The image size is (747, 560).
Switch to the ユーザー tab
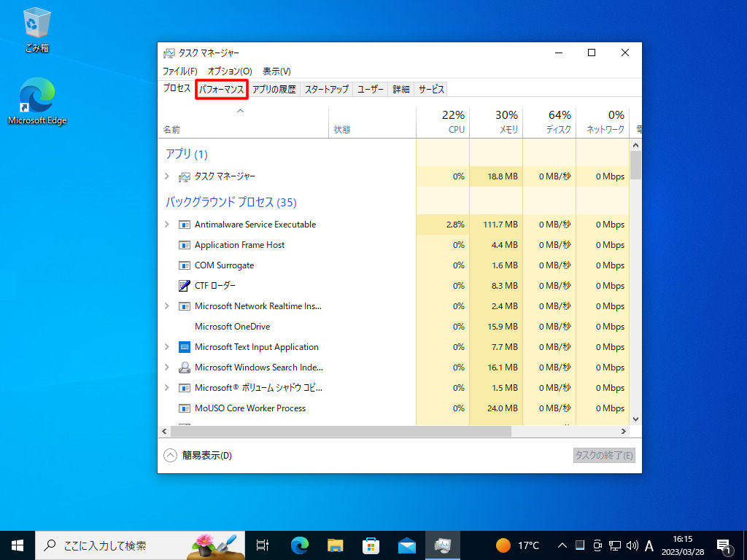point(370,89)
